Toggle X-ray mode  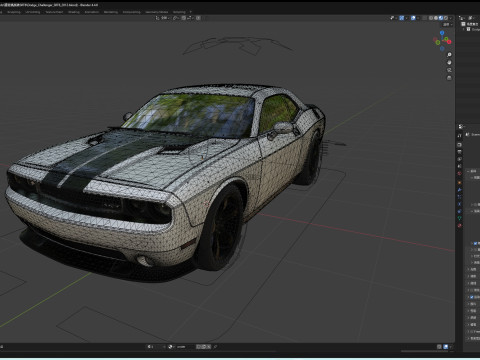[x=424, y=18]
